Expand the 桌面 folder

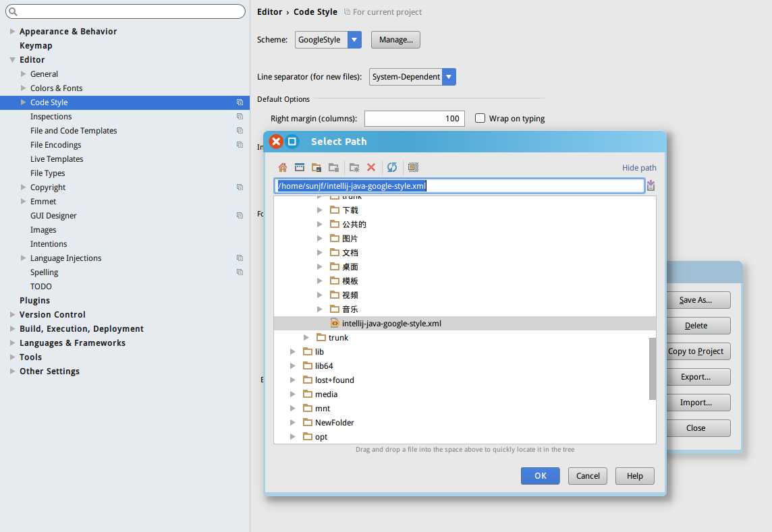[x=320, y=267]
